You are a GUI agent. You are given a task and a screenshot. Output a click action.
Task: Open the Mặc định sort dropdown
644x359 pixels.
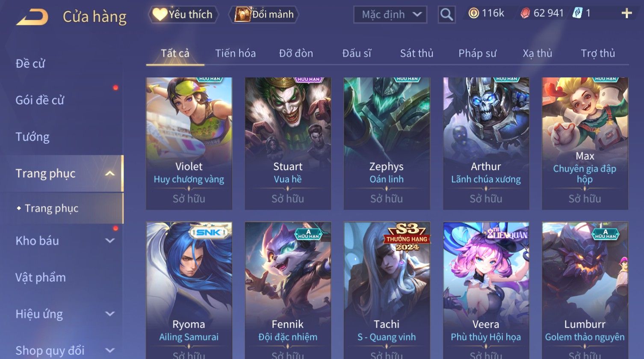pyautogui.click(x=390, y=15)
